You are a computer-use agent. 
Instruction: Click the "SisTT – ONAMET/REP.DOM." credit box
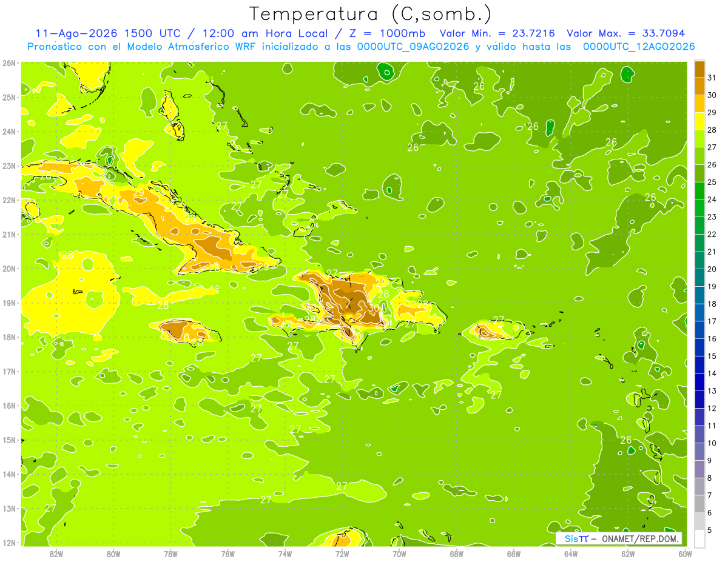pos(619,538)
